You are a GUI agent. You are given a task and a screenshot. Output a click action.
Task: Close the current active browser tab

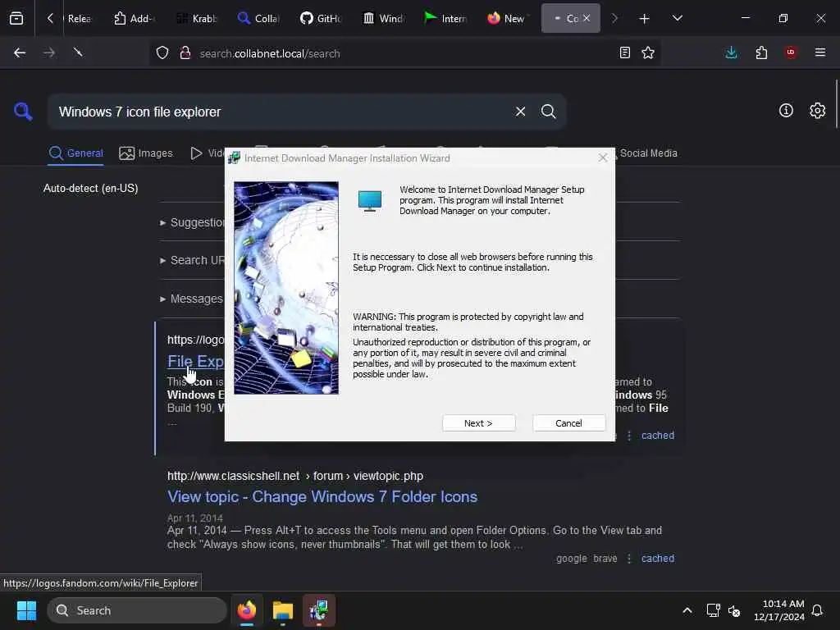(587, 18)
